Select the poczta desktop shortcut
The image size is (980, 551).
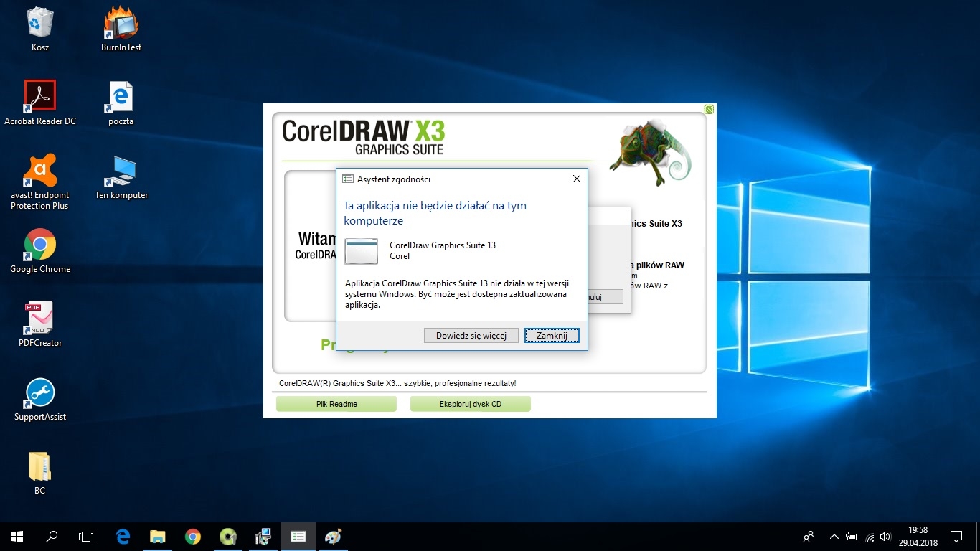coord(121,103)
